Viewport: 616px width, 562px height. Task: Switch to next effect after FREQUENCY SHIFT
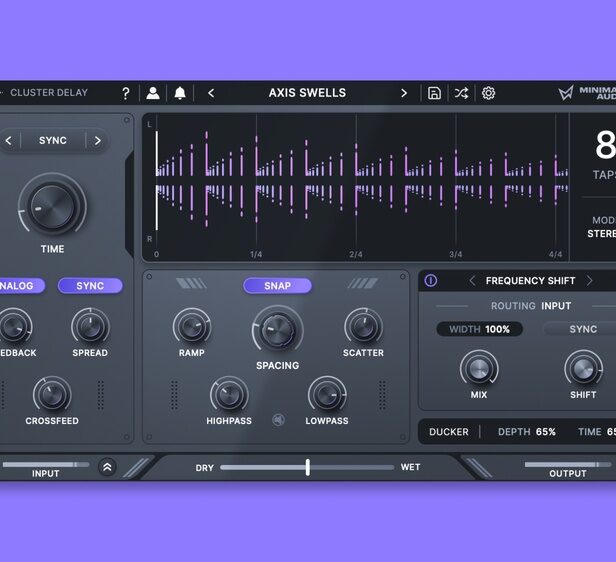pos(589,280)
